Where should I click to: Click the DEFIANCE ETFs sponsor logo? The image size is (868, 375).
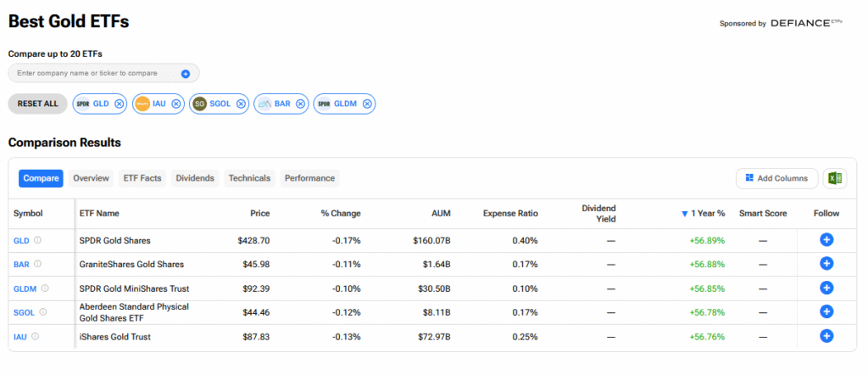point(807,23)
